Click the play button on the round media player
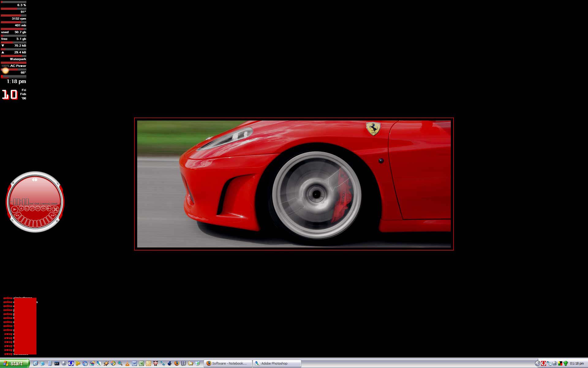The image size is (588, 368). click(15, 209)
